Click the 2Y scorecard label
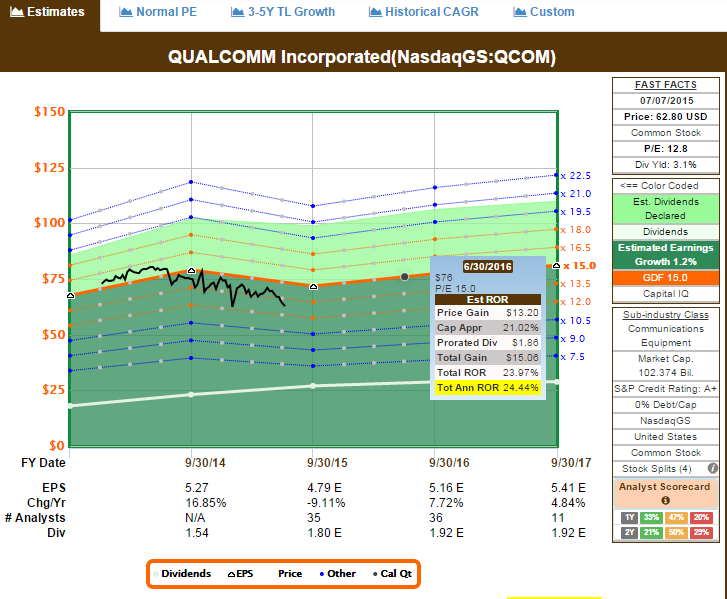This screenshot has height=599, width=727. coord(629,532)
